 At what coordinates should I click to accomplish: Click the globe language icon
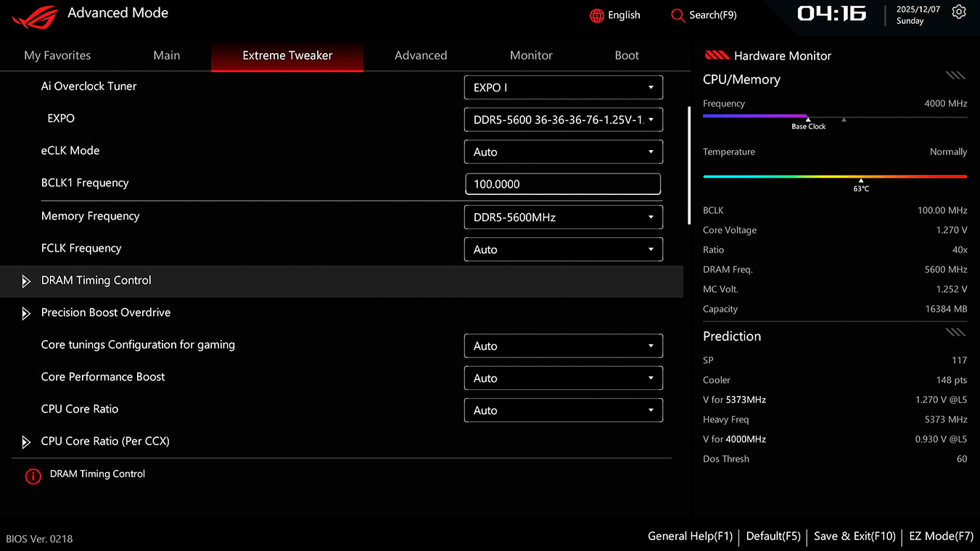[x=597, y=15]
